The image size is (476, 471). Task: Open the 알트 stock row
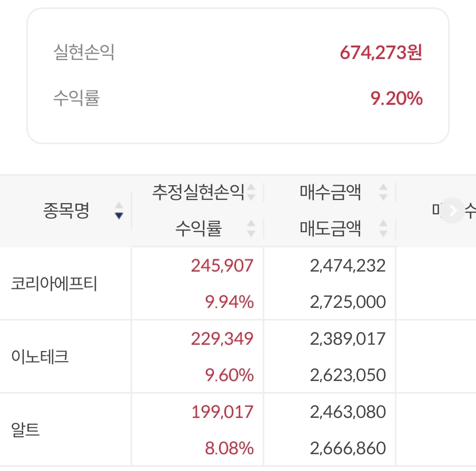(26, 430)
